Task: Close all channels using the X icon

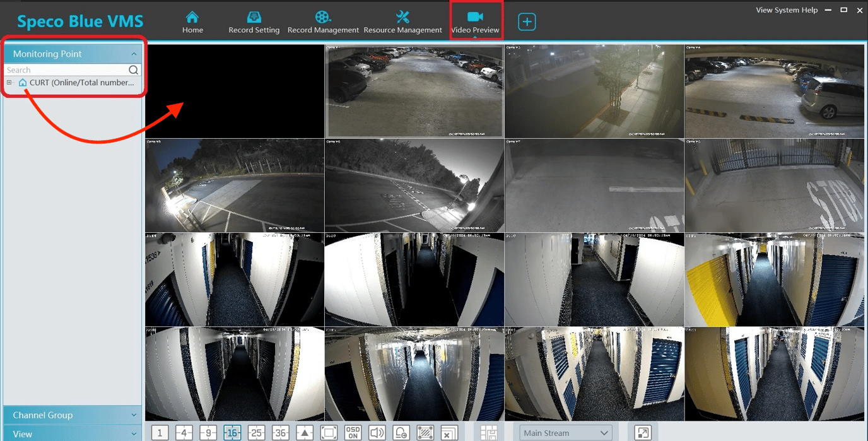Action: [449, 433]
